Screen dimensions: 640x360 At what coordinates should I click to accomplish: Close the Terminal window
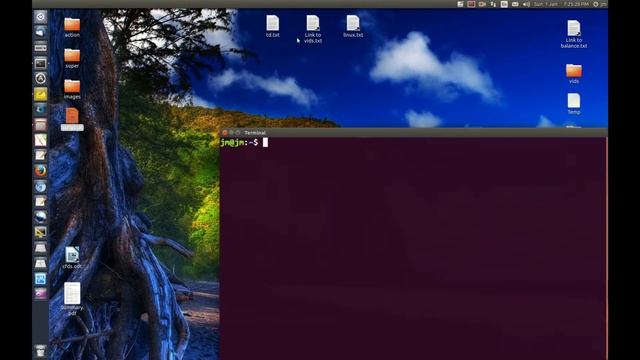(224, 133)
